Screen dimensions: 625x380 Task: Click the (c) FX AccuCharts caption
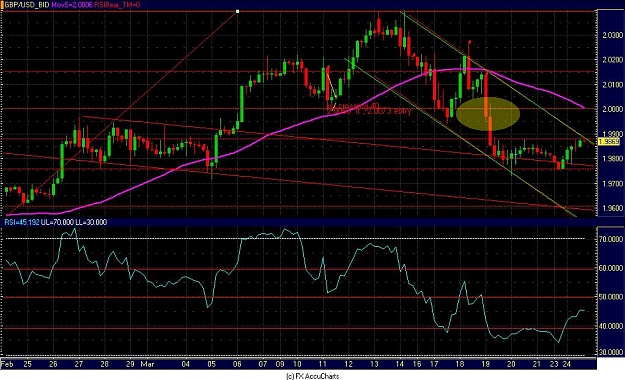[x=313, y=376]
